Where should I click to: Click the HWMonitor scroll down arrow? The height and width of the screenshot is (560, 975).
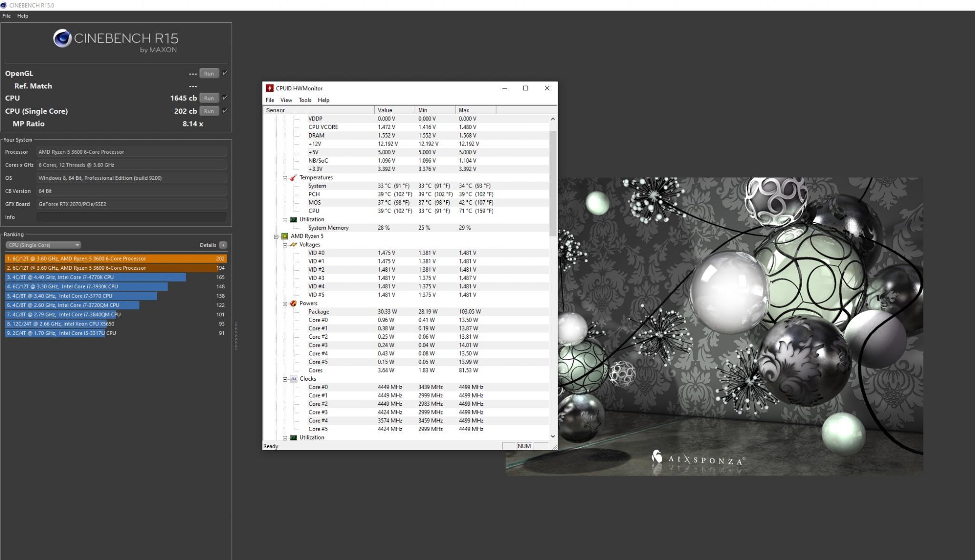pos(553,436)
